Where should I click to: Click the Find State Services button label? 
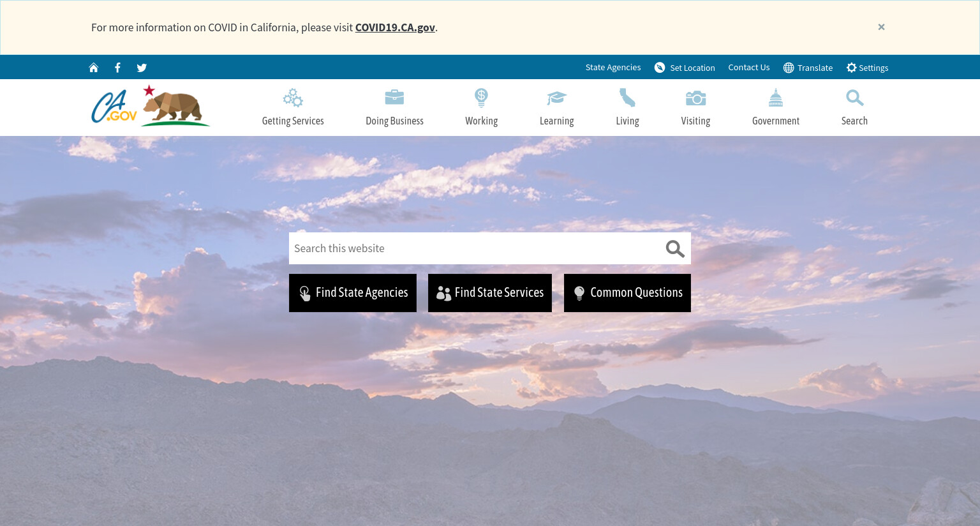point(499,292)
